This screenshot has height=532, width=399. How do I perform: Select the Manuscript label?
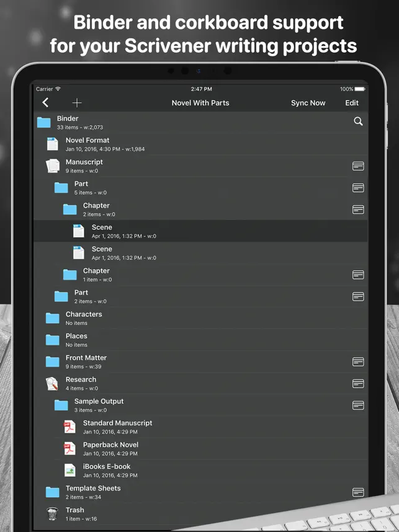point(84,162)
